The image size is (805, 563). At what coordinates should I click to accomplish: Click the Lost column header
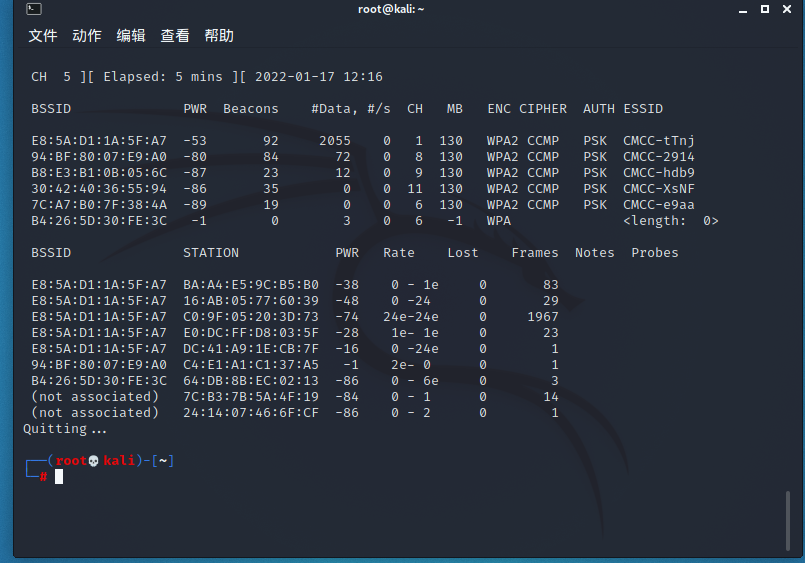pos(463,253)
